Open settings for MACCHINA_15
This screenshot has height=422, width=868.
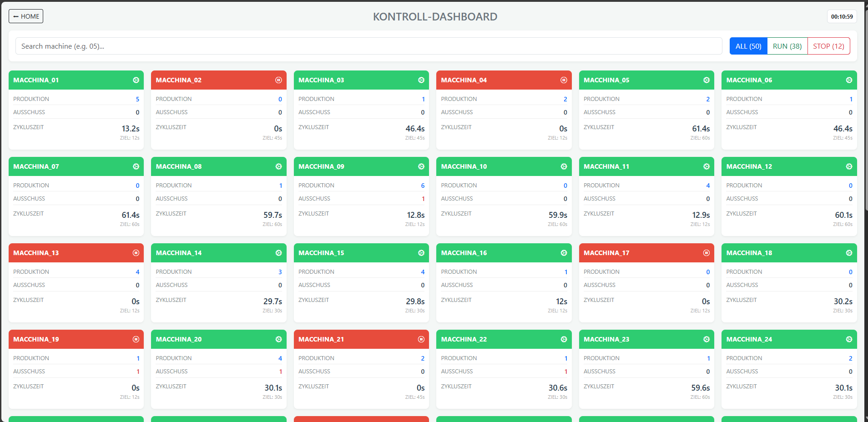coord(421,253)
